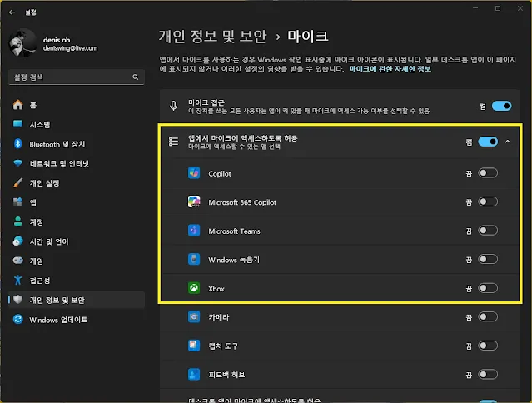This screenshot has width=532, height=403.
Task: Click the 피드백 허브 app icon
Action: [194, 375]
